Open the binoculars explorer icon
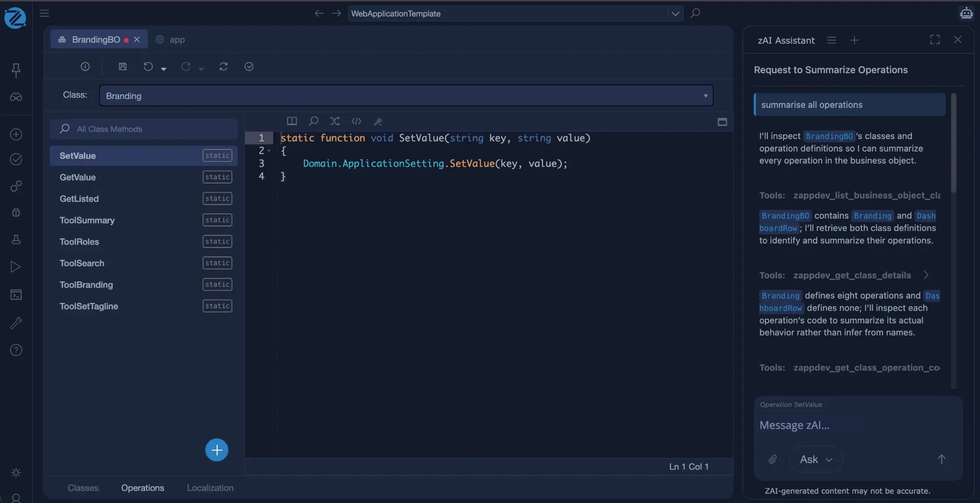Image resolution: width=980 pixels, height=503 pixels. pos(16,97)
